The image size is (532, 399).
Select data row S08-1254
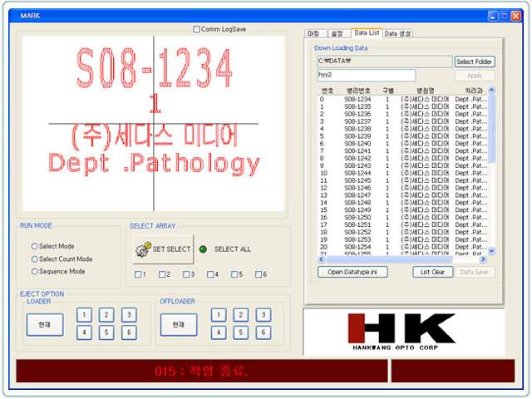pyautogui.click(x=403, y=247)
